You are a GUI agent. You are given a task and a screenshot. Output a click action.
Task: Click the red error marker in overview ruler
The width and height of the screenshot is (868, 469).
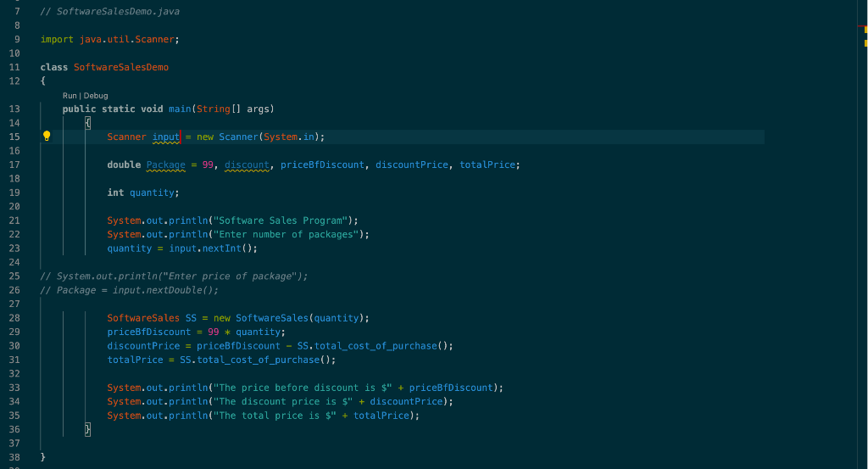(x=862, y=26)
